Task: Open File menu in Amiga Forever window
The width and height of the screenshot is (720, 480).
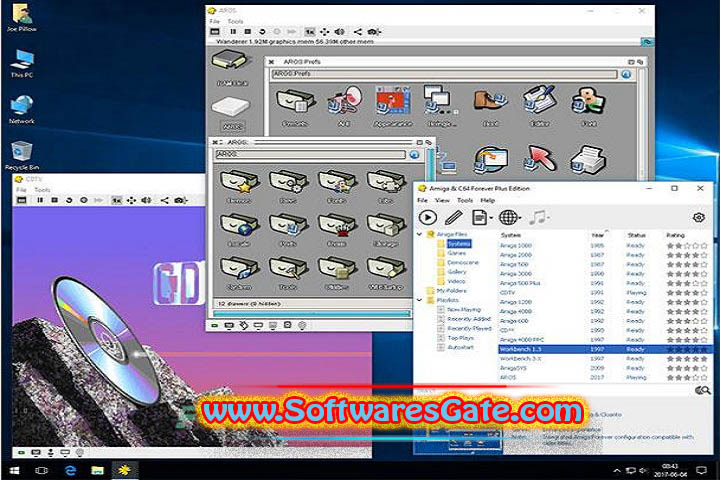Action: [x=422, y=200]
